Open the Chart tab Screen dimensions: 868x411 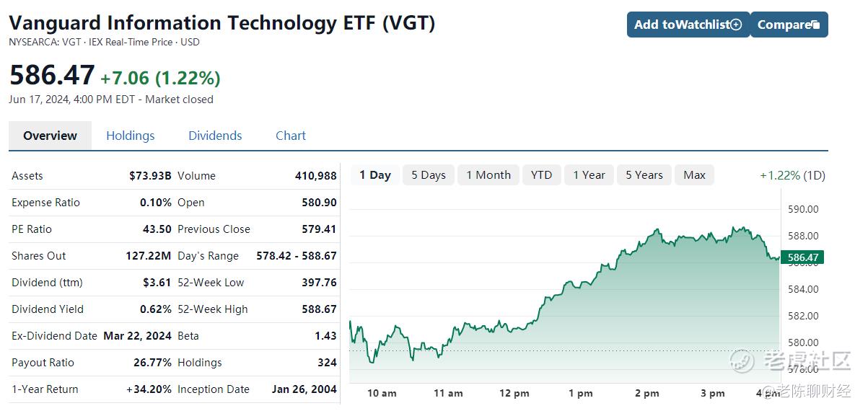point(291,136)
